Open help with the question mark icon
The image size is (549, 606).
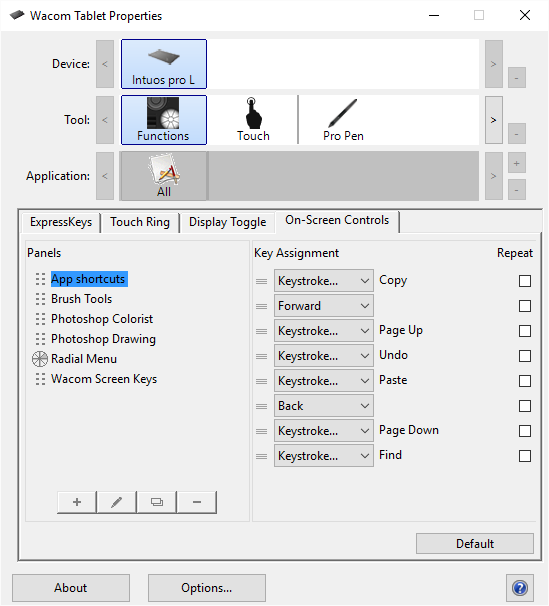click(520, 588)
